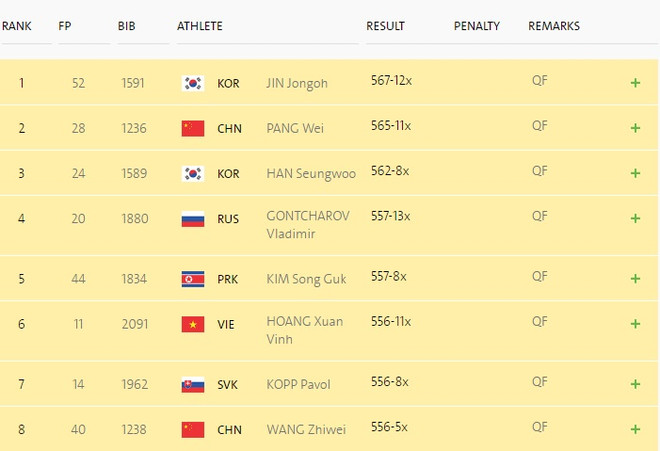Screen dimensions: 660x451
Task: Sort by the RESULT column header
Action: tap(385, 26)
